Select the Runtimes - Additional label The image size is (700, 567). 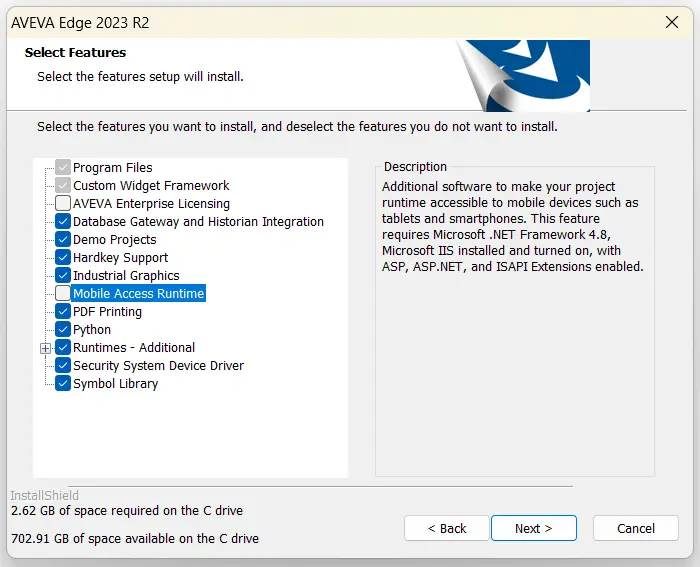point(134,347)
